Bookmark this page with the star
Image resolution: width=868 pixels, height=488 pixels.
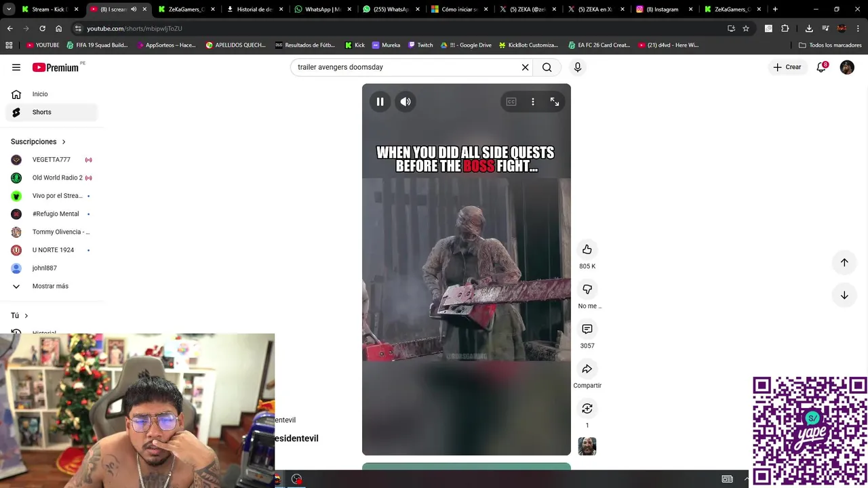coord(746,28)
